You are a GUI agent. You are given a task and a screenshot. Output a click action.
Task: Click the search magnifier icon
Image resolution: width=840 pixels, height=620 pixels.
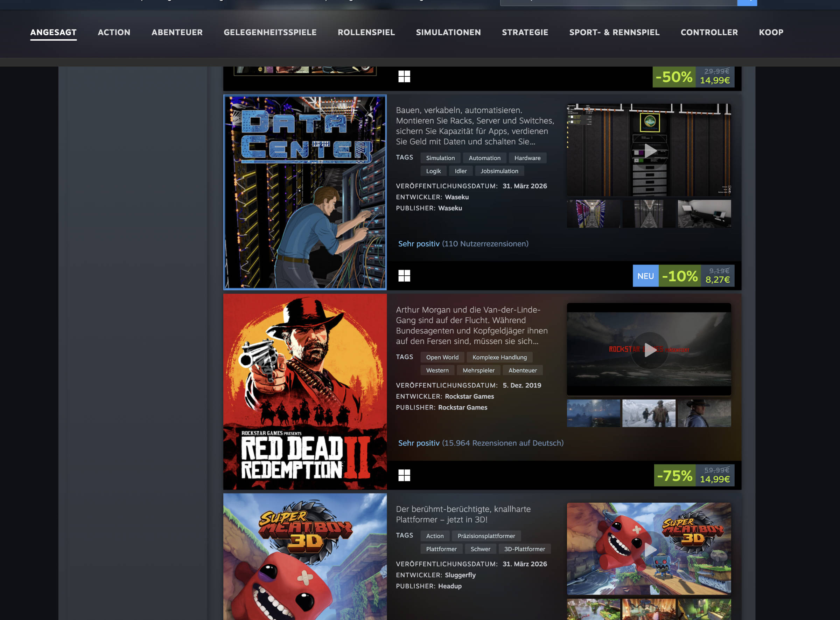(747, 2)
